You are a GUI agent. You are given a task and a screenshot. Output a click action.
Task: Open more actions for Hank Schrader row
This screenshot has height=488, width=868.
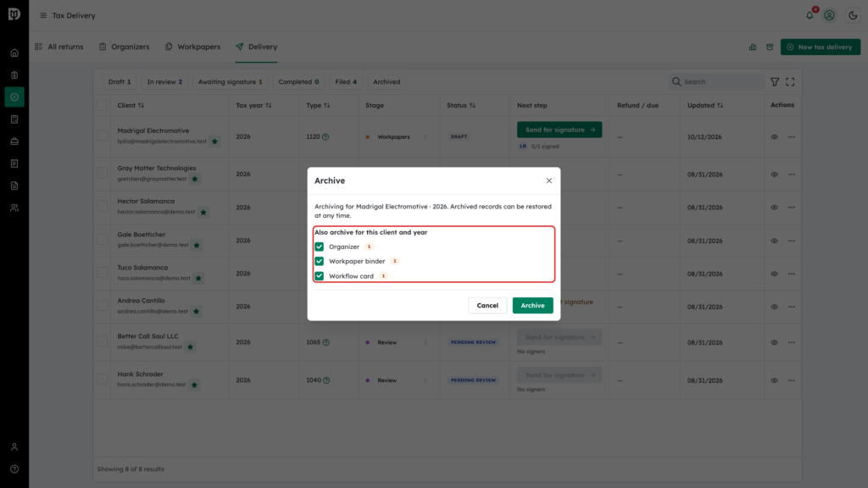792,380
